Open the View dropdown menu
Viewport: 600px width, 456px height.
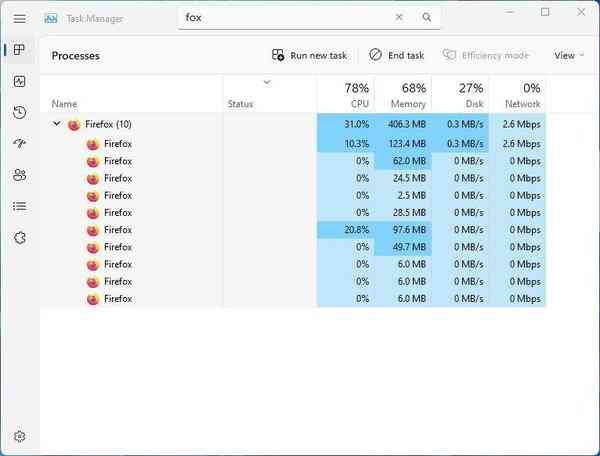tap(569, 55)
